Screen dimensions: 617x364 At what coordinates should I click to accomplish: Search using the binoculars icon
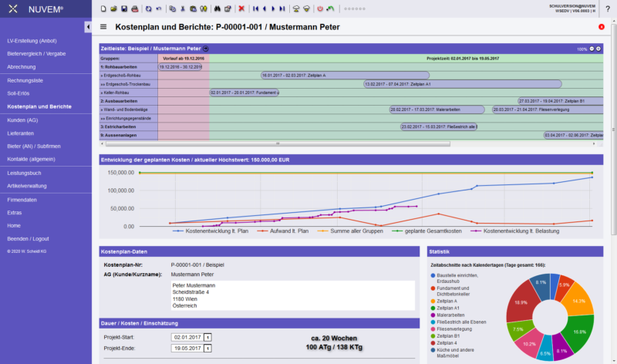click(x=217, y=8)
